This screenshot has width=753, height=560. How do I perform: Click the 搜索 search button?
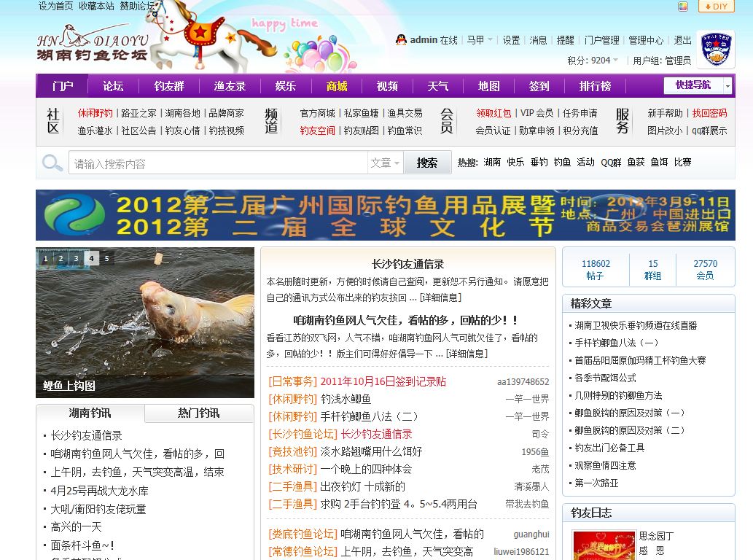[427, 163]
